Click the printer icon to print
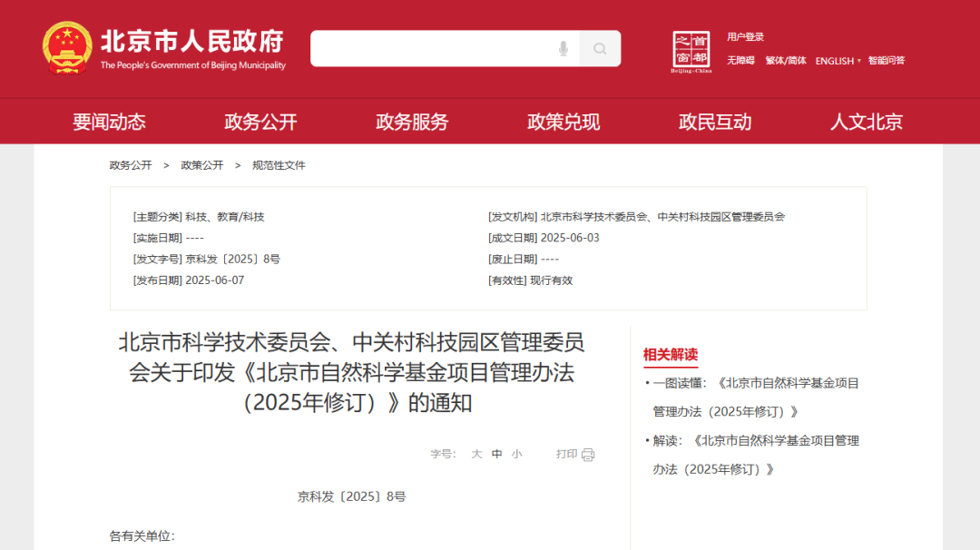This screenshot has width=980, height=550. pos(588,455)
